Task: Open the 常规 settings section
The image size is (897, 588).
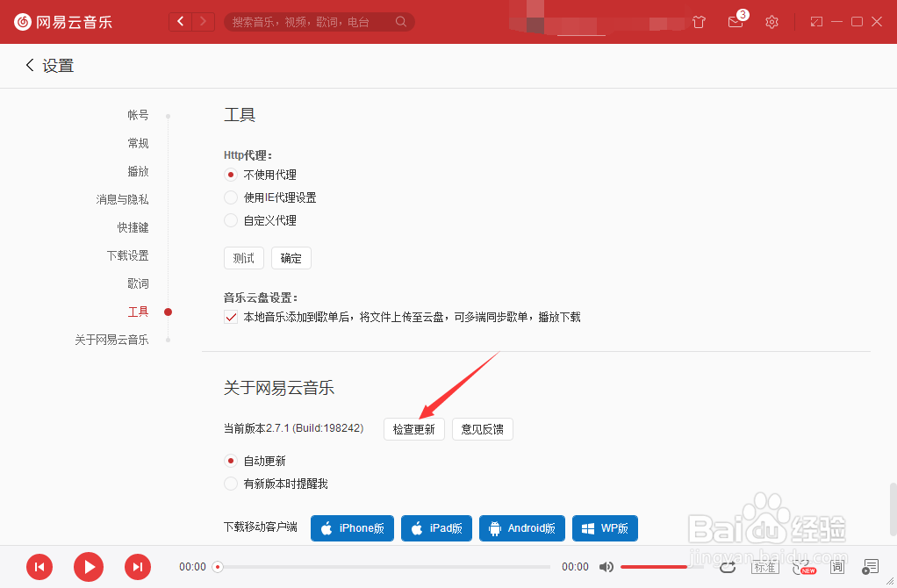Action: [x=138, y=143]
